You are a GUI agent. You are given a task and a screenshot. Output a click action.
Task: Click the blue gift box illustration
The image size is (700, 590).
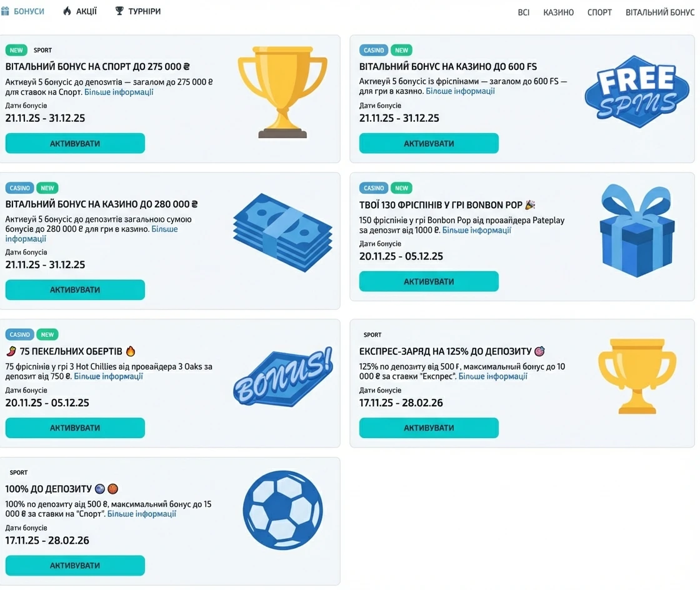pos(636,230)
